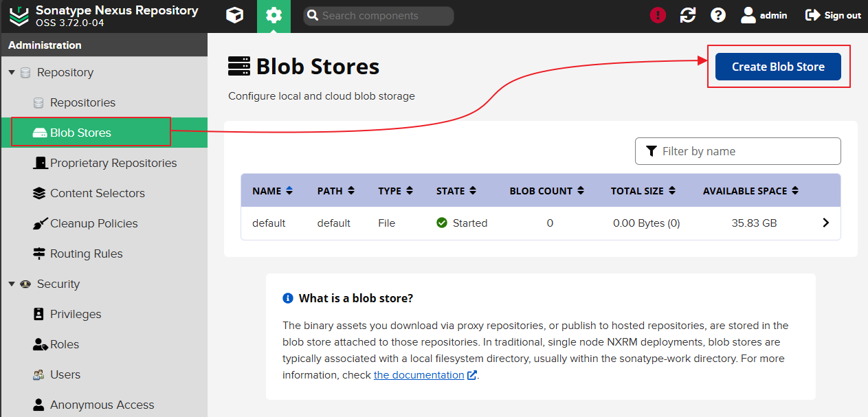The height and width of the screenshot is (417, 868).
Task: Focus the Search components field
Action: [379, 16]
